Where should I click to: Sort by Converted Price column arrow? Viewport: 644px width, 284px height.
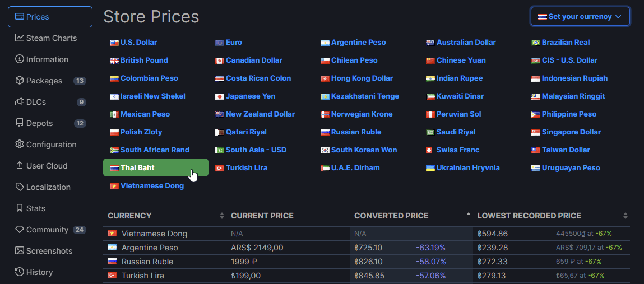coord(468,214)
